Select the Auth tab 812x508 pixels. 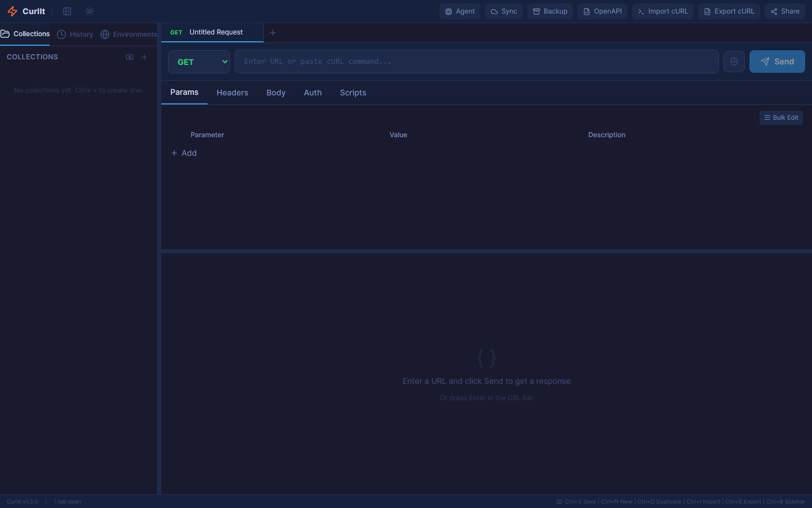click(x=313, y=93)
